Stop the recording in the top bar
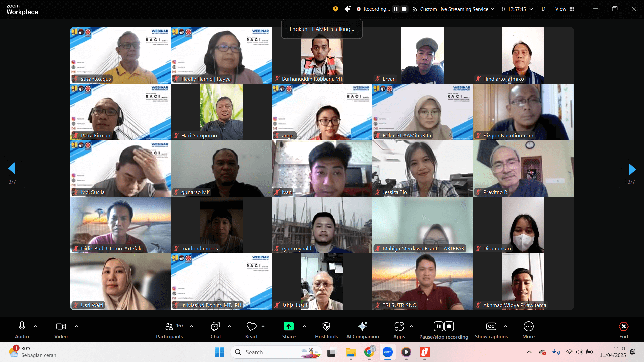Screen dimensions: 644x362 coord(404,9)
